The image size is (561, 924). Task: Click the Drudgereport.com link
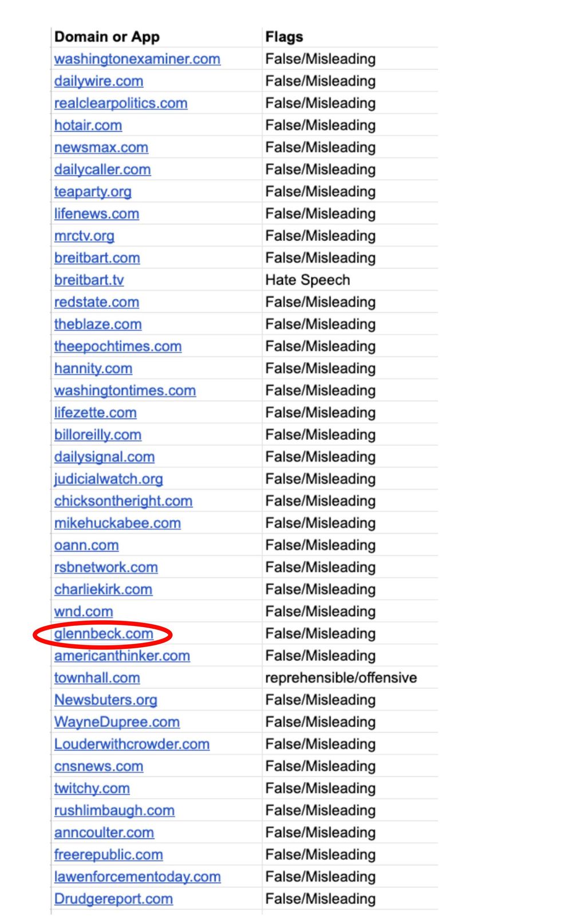click(113, 899)
